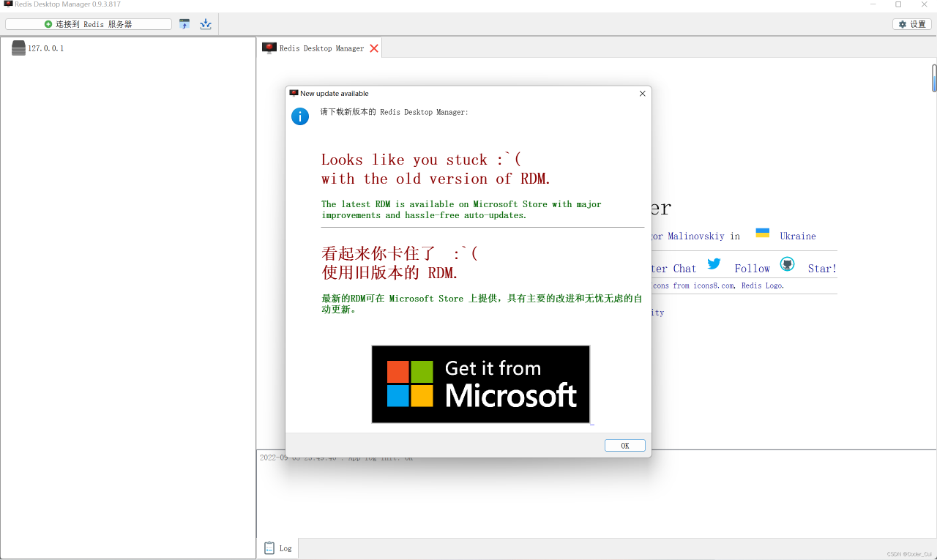Click the Log clipboard icon
The height and width of the screenshot is (560, 937).
[x=269, y=548]
